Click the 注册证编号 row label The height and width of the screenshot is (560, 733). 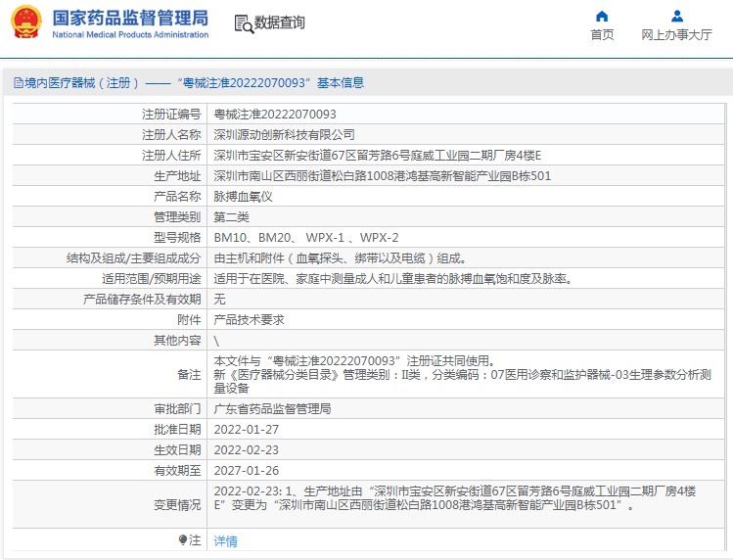click(171, 115)
